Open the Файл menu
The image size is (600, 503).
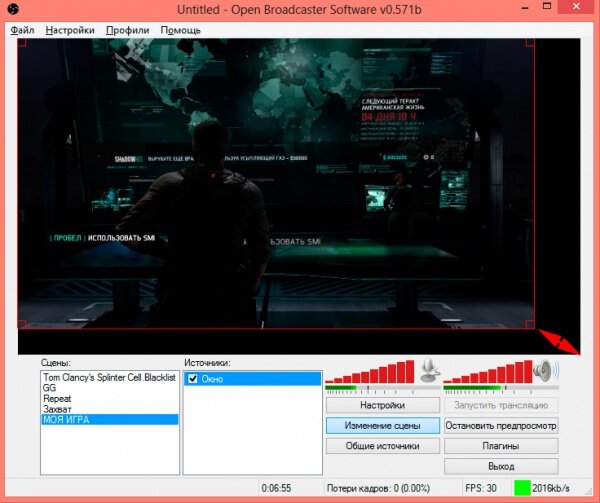22,30
